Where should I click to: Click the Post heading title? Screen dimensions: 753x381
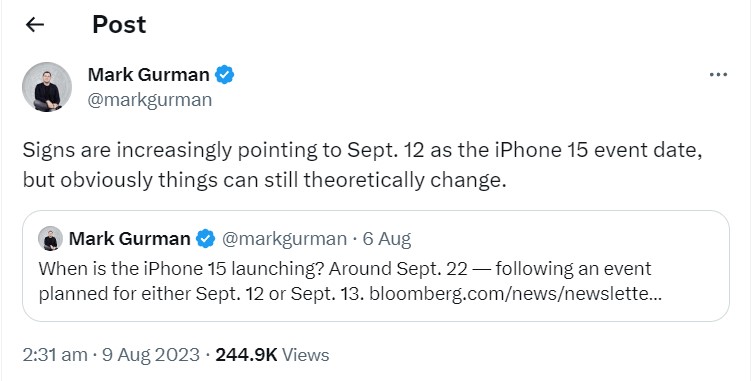(119, 25)
